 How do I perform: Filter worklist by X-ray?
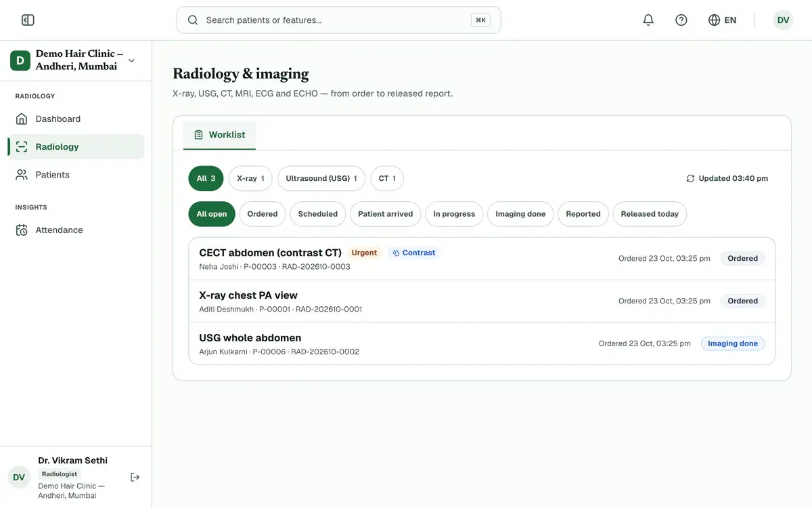(x=250, y=179)
